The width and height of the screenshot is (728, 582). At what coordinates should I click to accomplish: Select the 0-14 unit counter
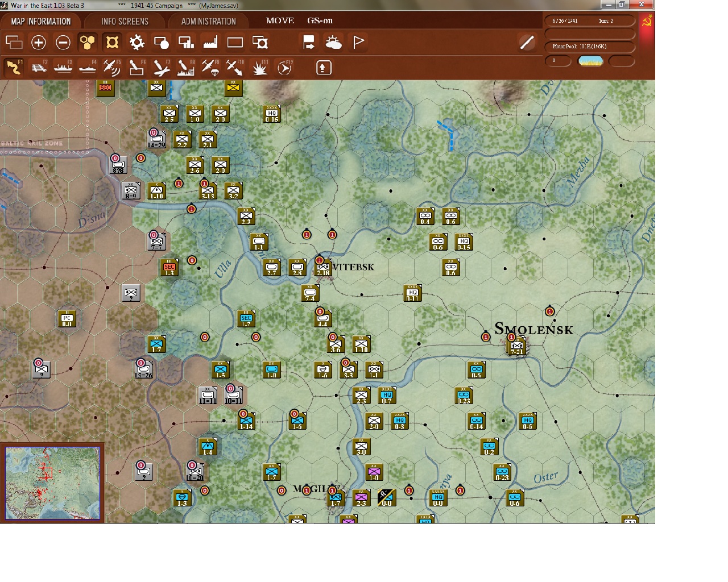pos(477,421)
